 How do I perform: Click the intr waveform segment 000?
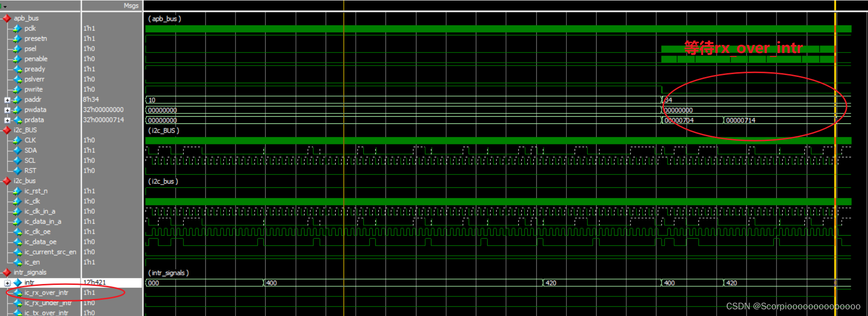pos(204,283)
